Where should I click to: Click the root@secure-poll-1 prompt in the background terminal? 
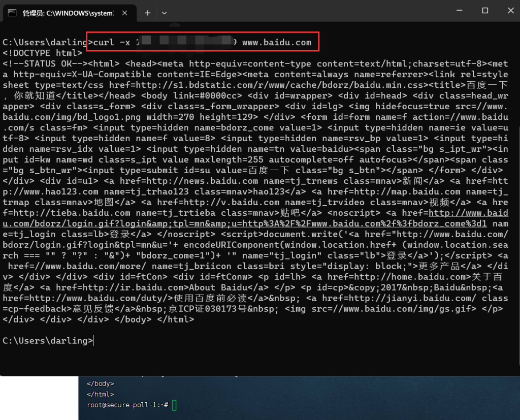127,405
